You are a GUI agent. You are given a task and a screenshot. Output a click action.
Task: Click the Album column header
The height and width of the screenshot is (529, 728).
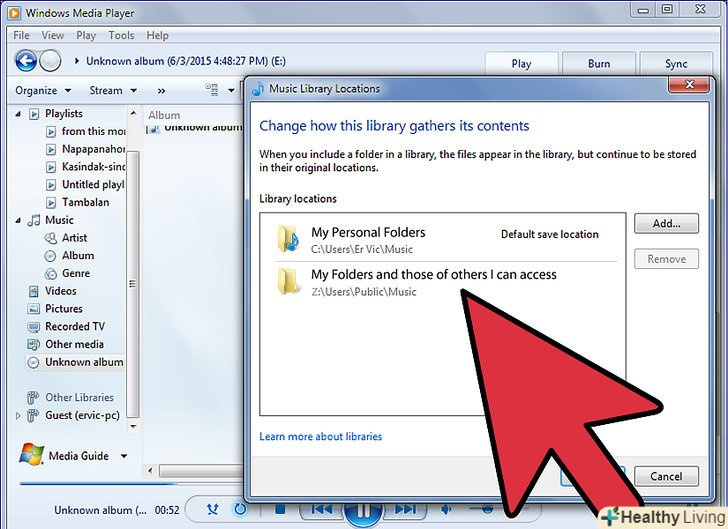(164, 115)
